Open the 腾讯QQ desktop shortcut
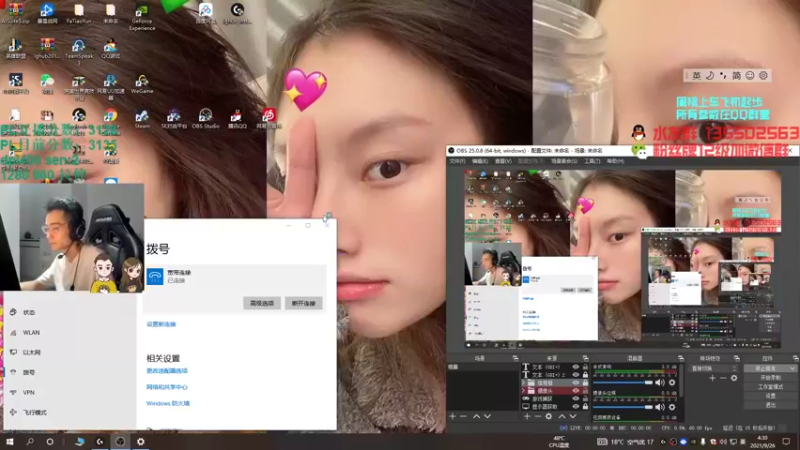This screenshot has height=450, width=800. pos(237,119)
